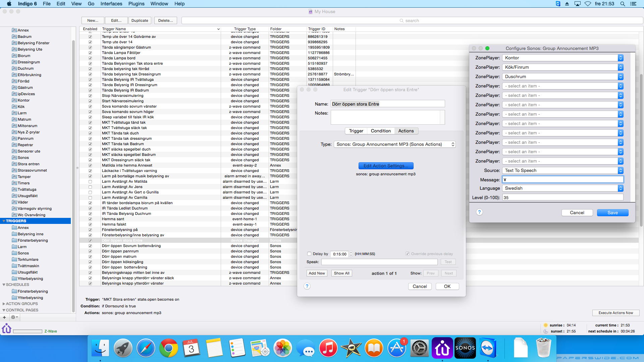The image size is (644, 362).
Task: Open TeamViewer in the dock
Action: [488, 348]
